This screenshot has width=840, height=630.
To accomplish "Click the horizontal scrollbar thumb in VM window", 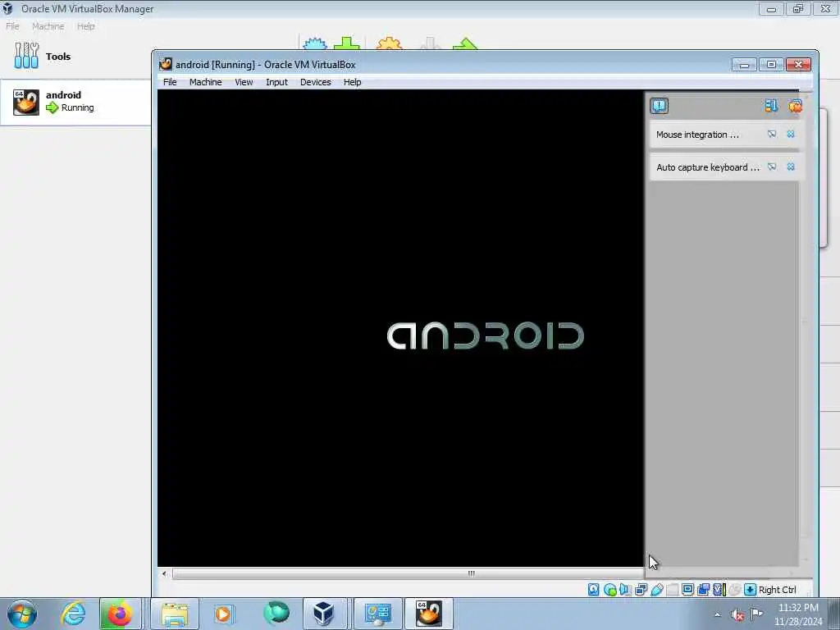I will [x=407, y=573].
